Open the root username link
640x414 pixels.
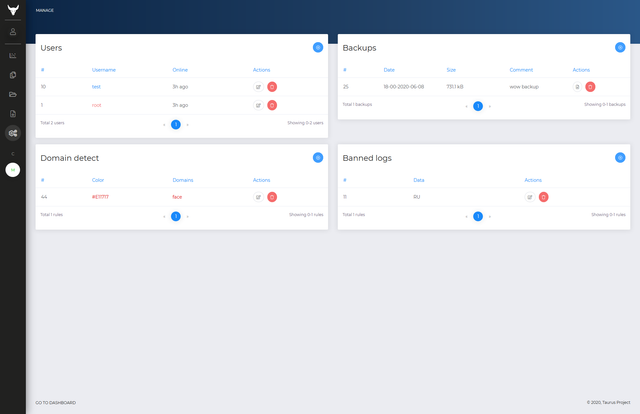96,105
